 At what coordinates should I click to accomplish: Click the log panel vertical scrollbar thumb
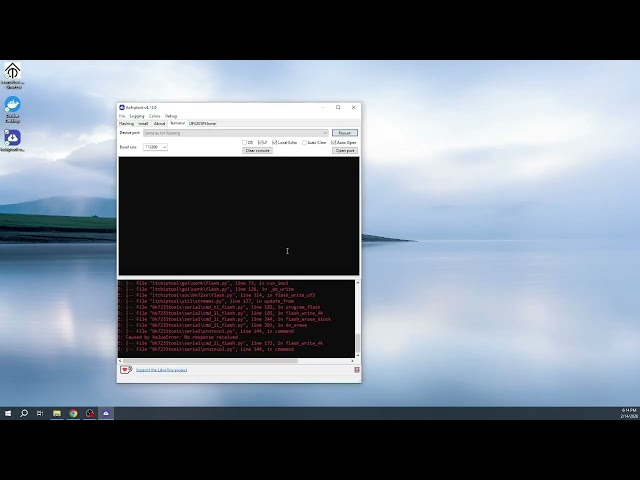point(358,343)
